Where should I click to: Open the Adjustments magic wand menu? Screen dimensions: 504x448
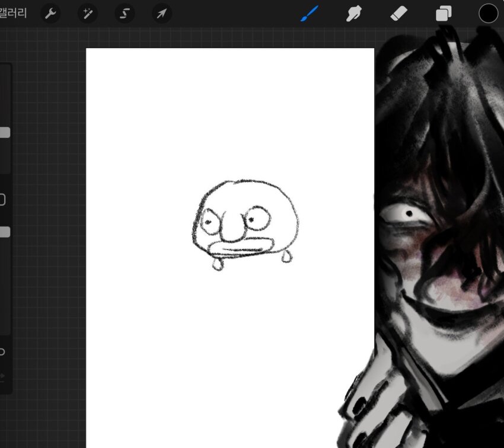click(87, 13)
